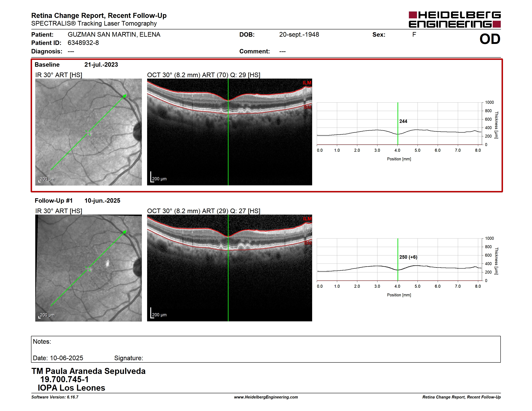Open the Follow-Up IR fundus image
The image size is (532, 411).
point(88,268)
